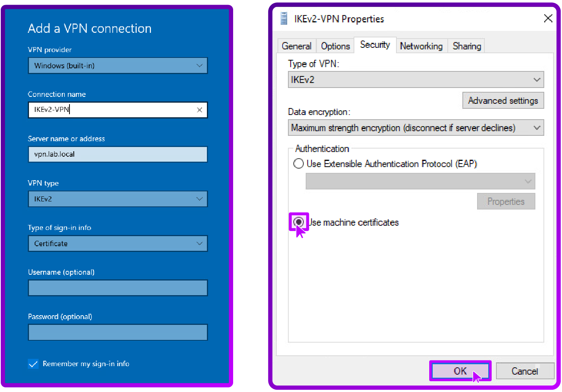
Task: Enable Use machine certificates
Action: [298, 222]
